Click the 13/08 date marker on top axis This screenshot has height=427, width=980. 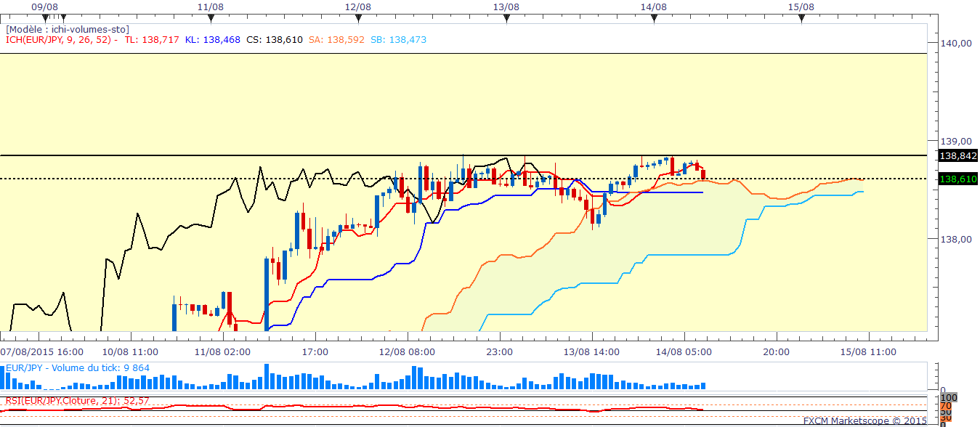506,7
